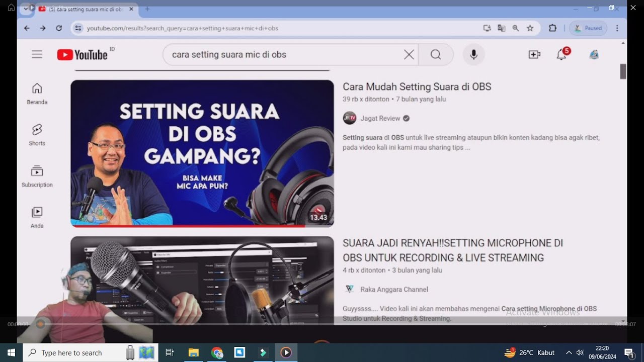Click the browser address bar URL
The height and width of the screenshot is (362, 644).
coord(183,28)
